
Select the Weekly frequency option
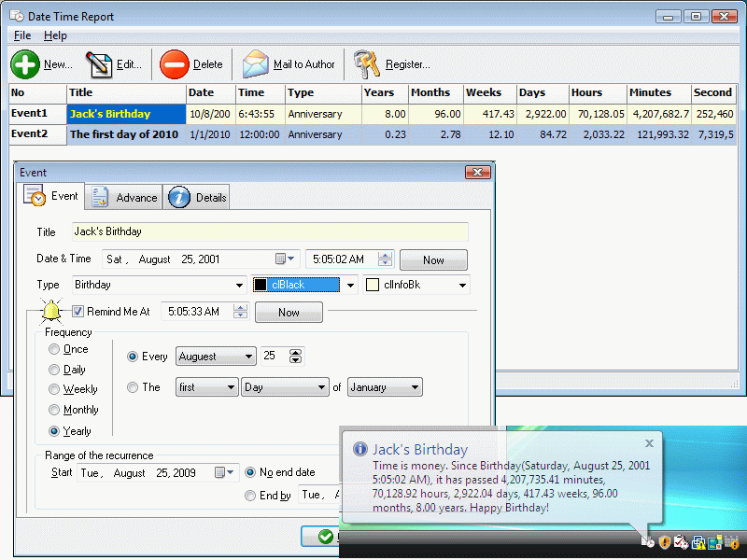coord(54,389)
